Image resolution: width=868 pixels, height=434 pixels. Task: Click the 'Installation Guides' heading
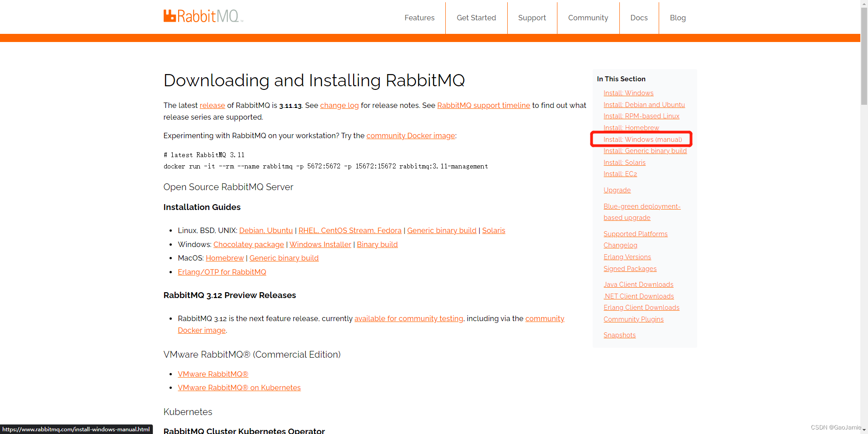click(x=202, y=207)
